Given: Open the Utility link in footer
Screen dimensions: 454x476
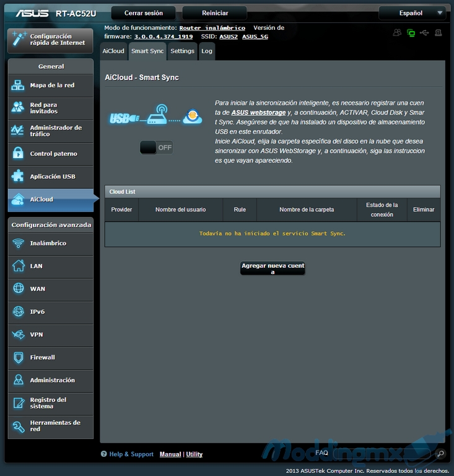Looking at the screenshot, I should pyautogui.click(x=194, y=454).
